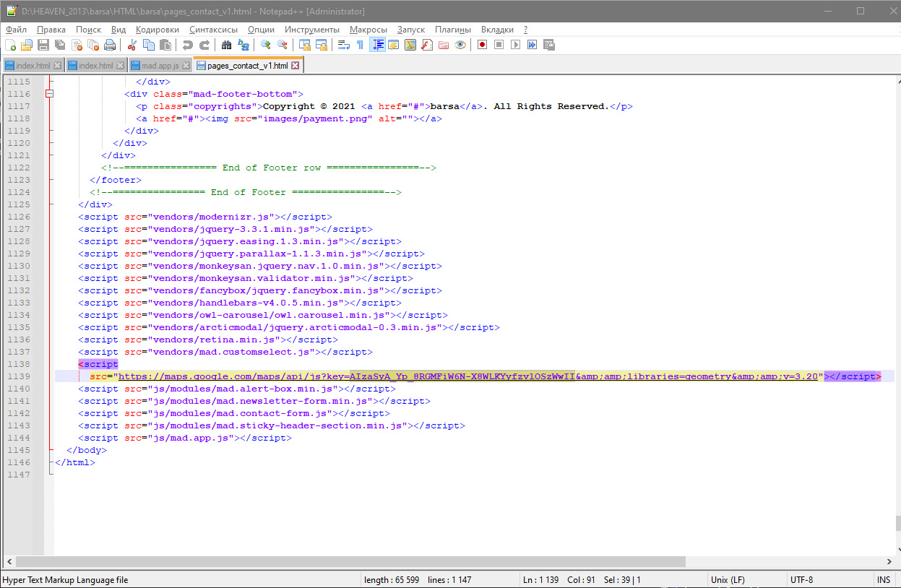Click the Zoom In magnifier icon

(x=265, y=45)
